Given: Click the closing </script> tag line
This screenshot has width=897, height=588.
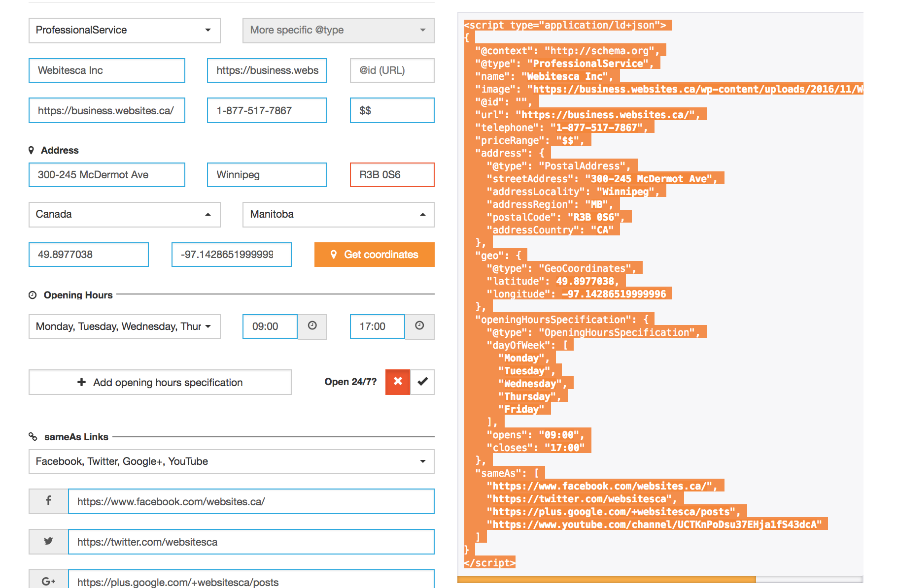Looking at the screenshot, I should point(490,563).
